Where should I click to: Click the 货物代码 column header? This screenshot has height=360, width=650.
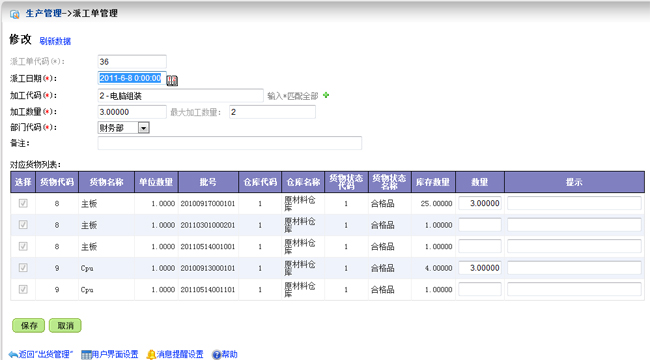click(x=57, y=182)
